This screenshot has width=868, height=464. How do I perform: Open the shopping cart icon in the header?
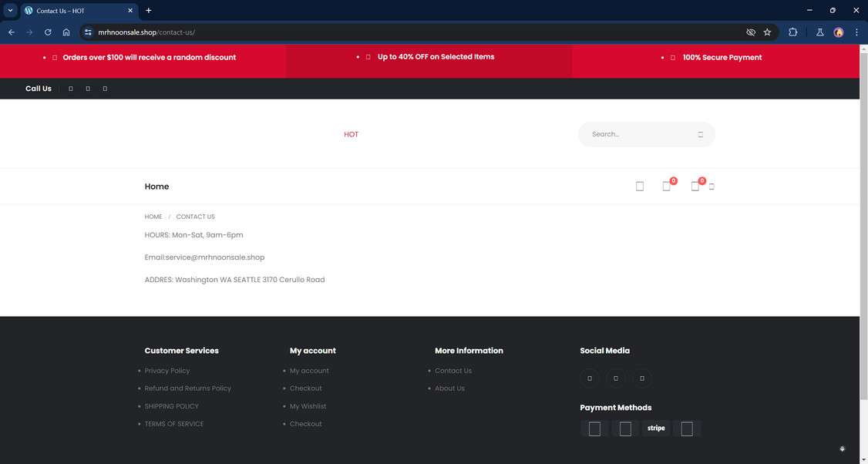(695, 186)
